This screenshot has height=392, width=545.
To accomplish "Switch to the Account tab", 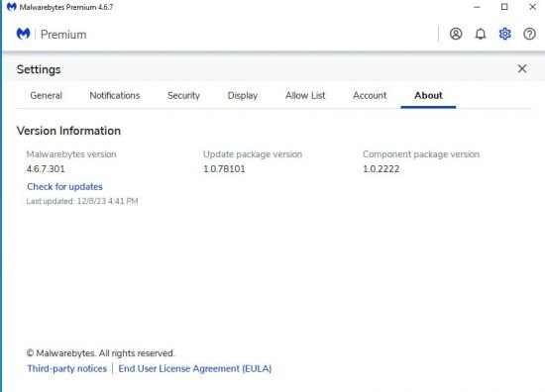I will (370, 95).
